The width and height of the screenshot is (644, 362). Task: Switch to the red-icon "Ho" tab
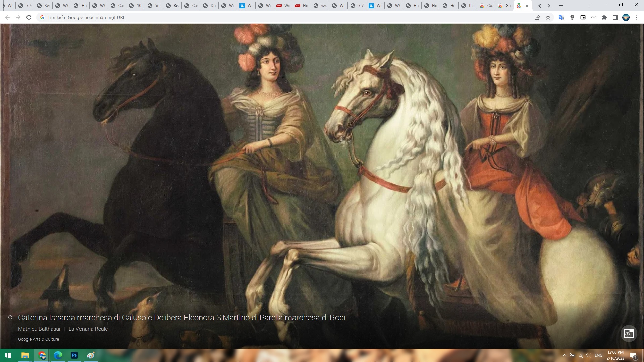coord(302,6)
